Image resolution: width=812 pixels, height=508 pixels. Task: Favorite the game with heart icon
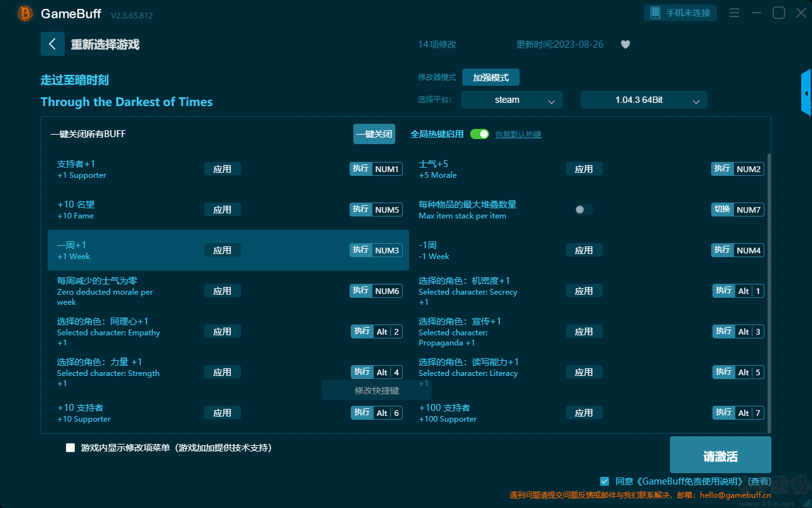(625, 44)
